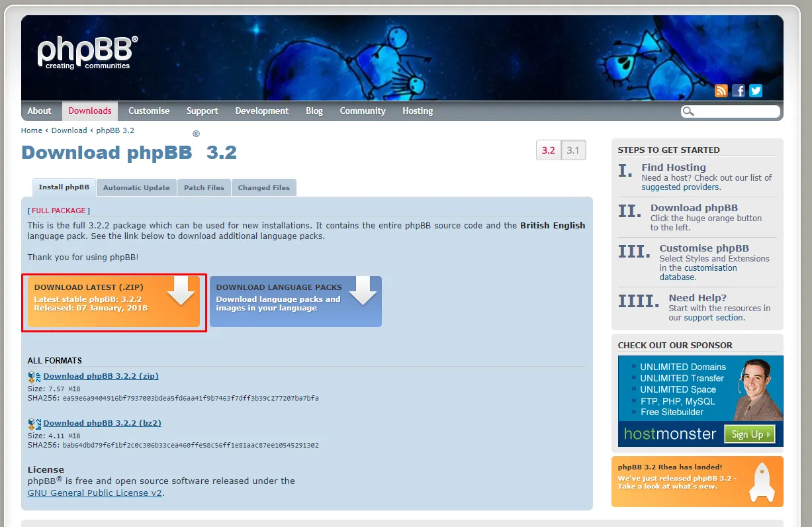The height and width of the screenshot is (527, 812).
Task: Switch to the Automatic Update tab
Action: (136, 187)
